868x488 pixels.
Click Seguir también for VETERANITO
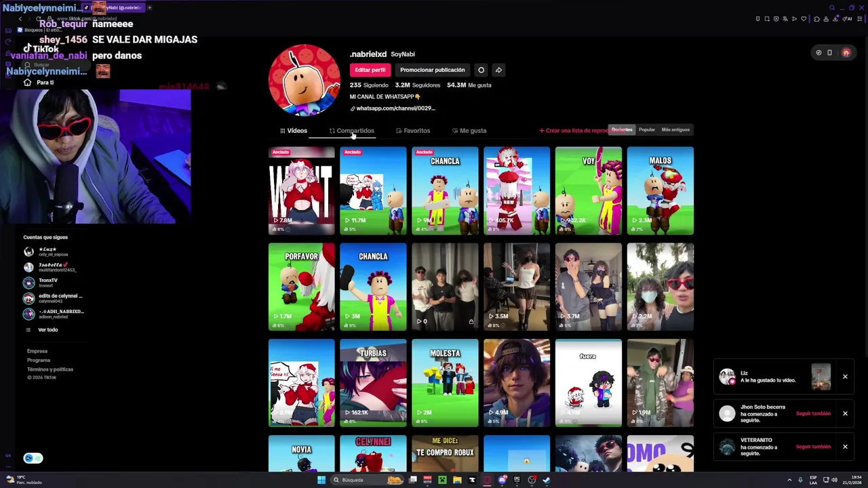[x=813, y=447]
